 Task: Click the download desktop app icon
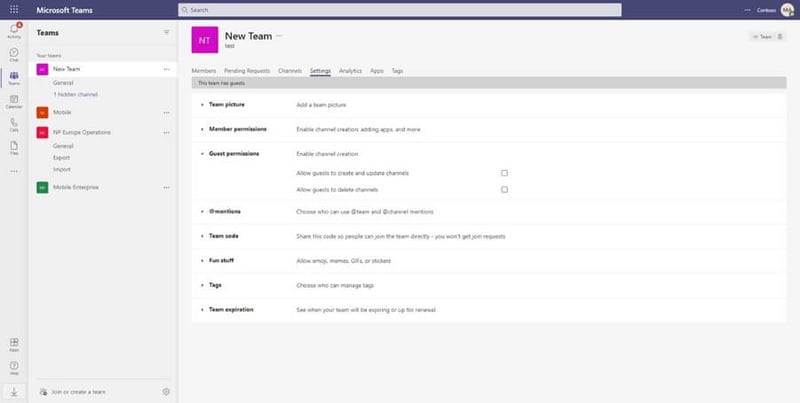(x=14, y=392)
